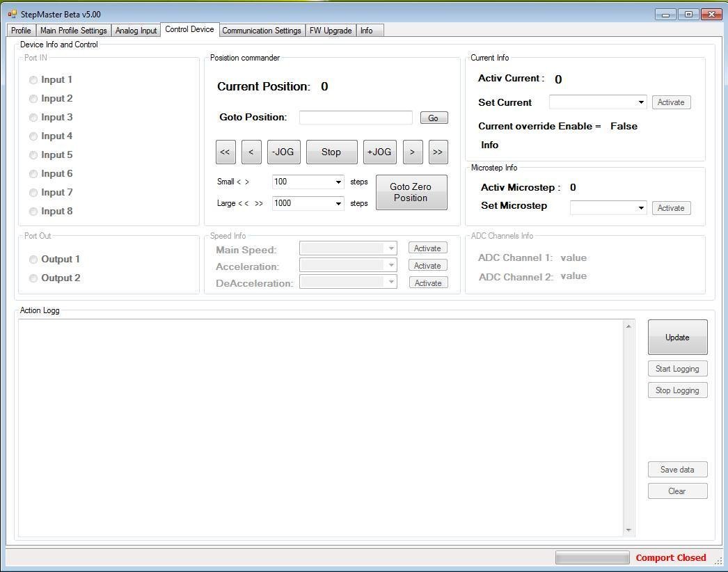Stop the motor movement
This screenshot has height=572, width=728.
tap(331, 152)
